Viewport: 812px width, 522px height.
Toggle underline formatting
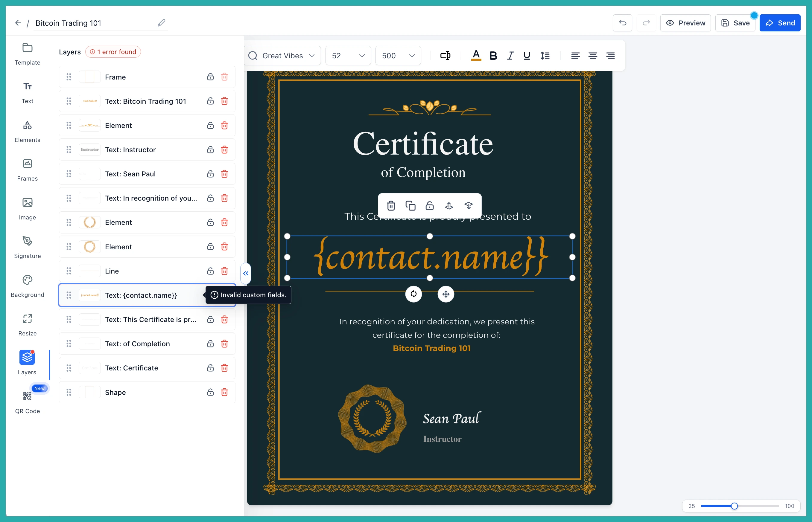pos(526,56)
